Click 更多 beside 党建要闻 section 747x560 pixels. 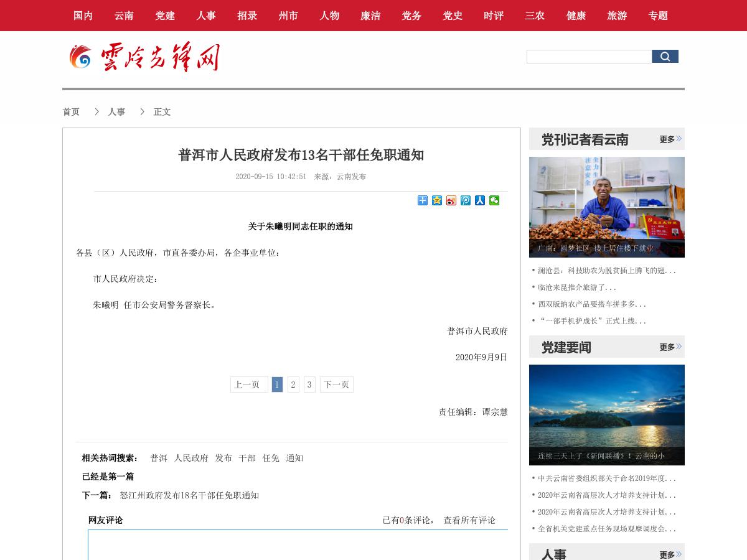tap(666, 347)
